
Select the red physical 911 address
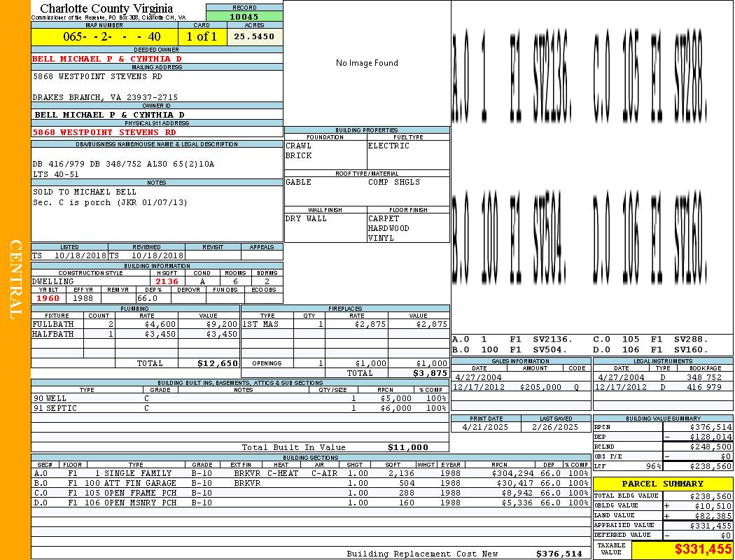[104, 132]
